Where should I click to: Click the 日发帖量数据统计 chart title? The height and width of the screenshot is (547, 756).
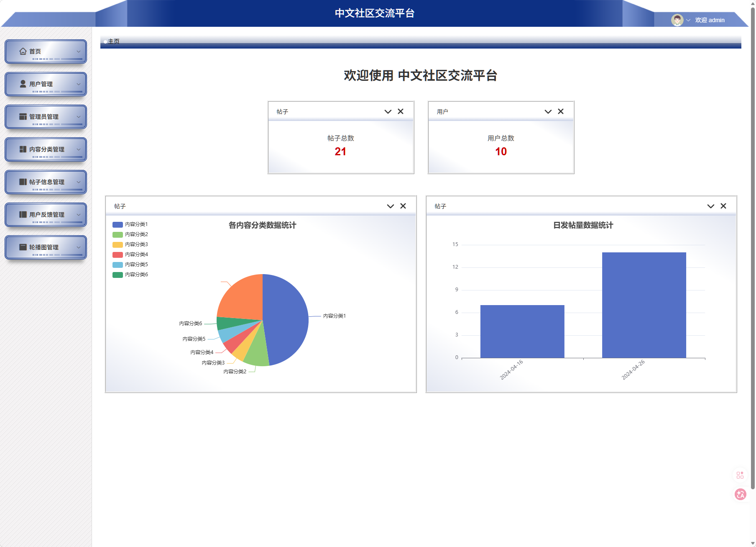[x=583, y=225]
